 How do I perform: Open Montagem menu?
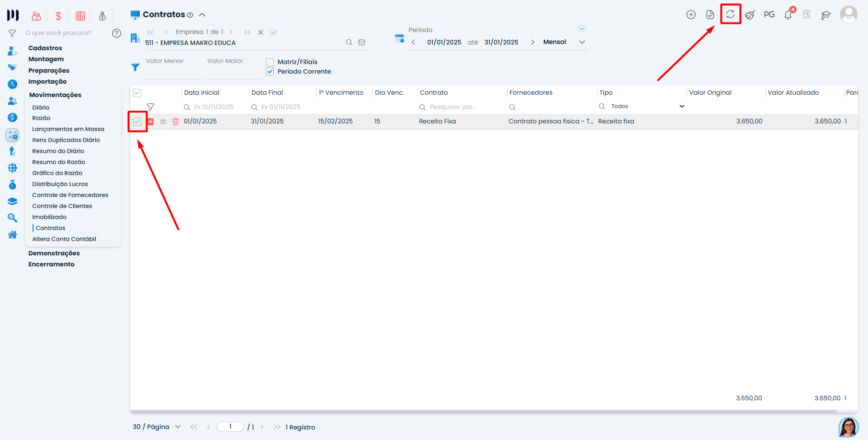pos(46,59)
